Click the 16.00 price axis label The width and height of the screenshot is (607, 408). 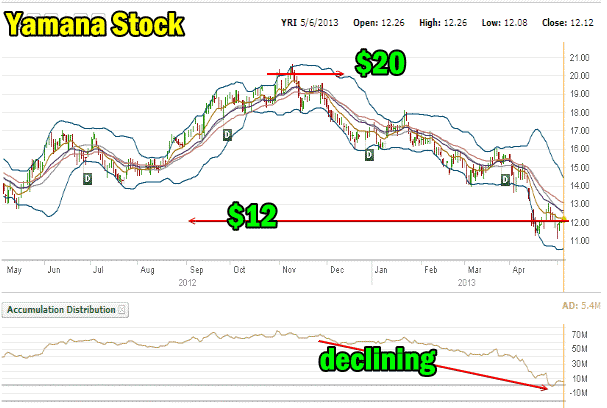point(580,149)
